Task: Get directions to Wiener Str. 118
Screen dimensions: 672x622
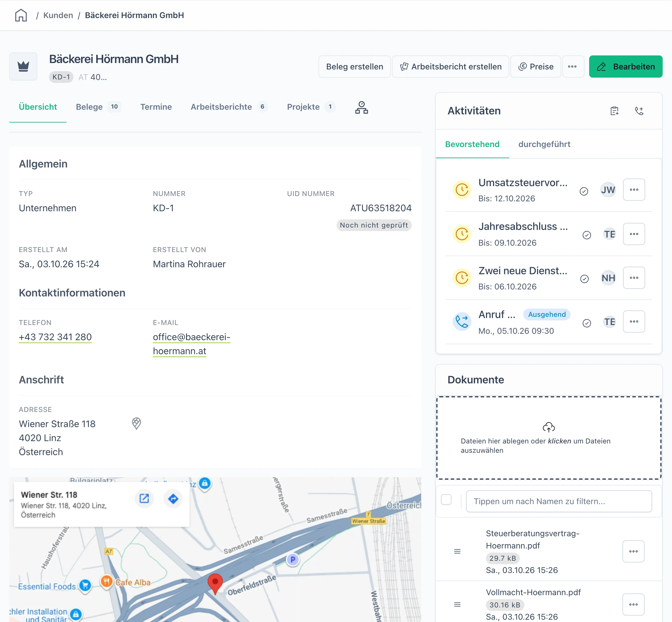Action: (173, 499)
